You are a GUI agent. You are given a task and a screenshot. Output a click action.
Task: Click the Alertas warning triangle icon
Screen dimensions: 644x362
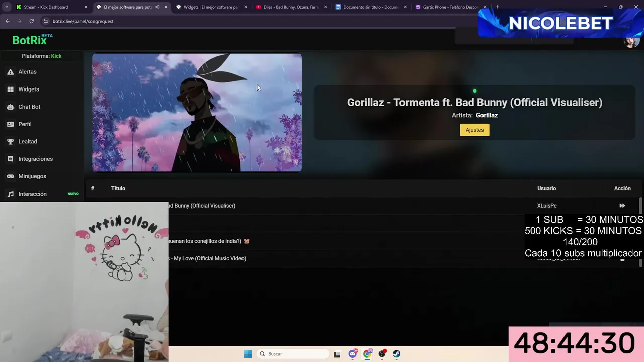pyautogui.click(x=10, y=72)
